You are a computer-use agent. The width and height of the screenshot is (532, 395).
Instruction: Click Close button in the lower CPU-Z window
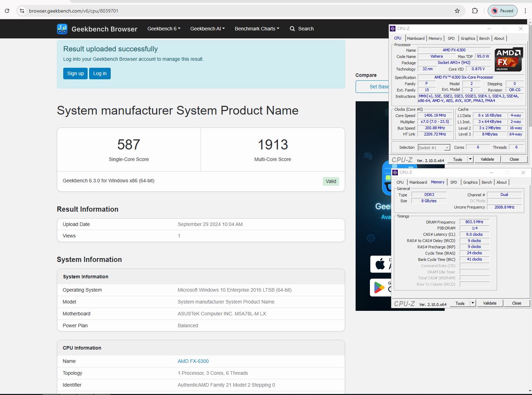coord(517,303)
